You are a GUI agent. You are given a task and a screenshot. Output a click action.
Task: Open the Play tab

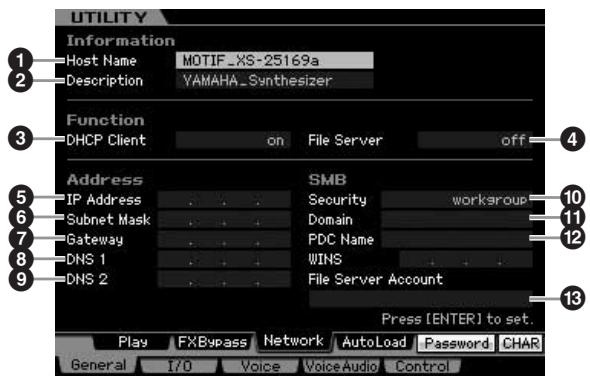click(x=132, y=342)
